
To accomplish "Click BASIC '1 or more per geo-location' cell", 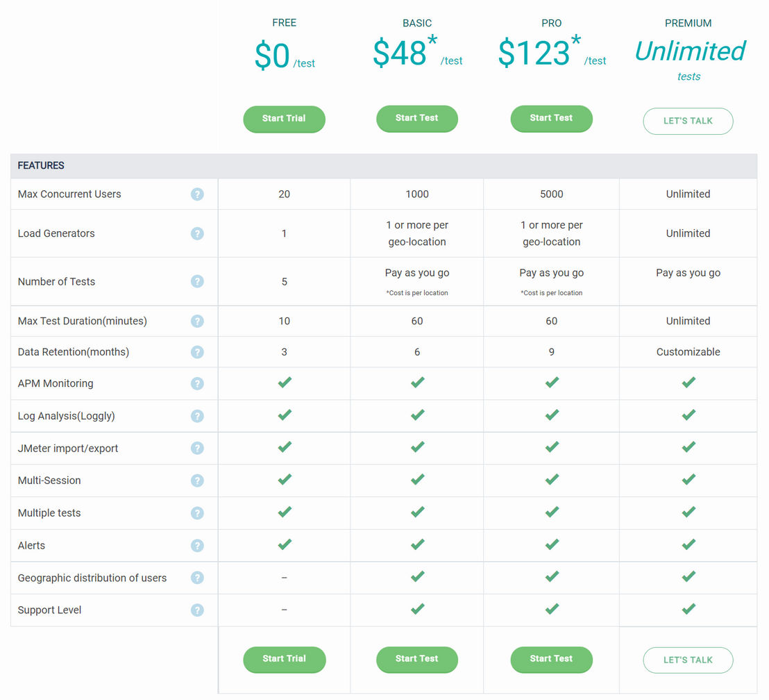I will tap(417, 233).
